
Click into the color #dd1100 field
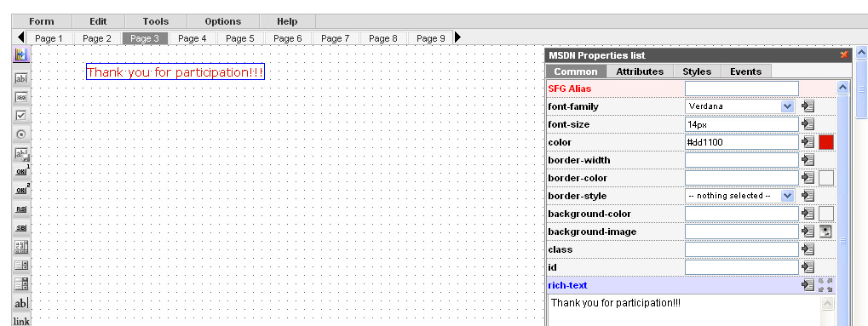[742, 142]
